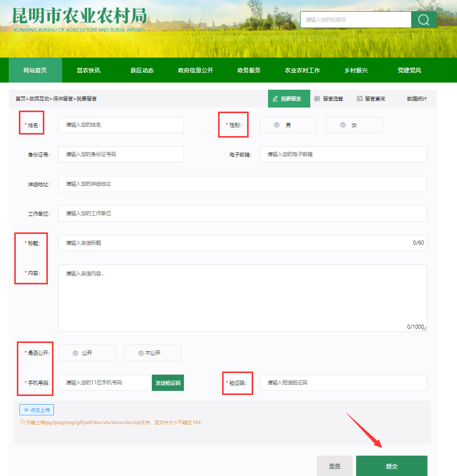457x476 pixels.
Task: Focus the 标题 title input field
Action: coord(243,243)
